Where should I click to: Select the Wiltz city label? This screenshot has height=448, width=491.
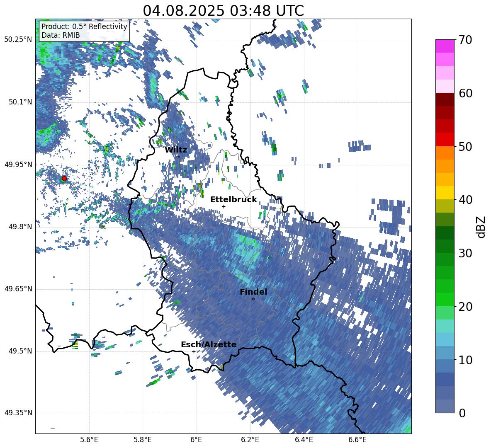coord(176,150)
